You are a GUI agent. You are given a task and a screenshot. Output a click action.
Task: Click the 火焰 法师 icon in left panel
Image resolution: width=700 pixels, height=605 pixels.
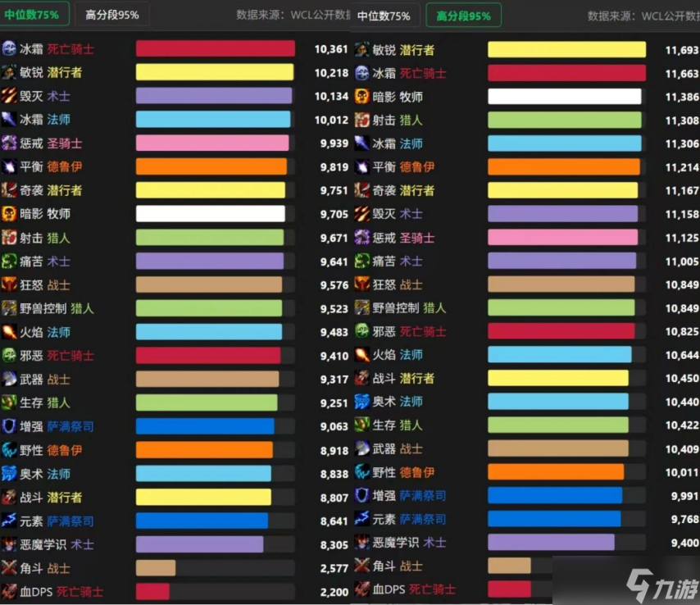9,332
